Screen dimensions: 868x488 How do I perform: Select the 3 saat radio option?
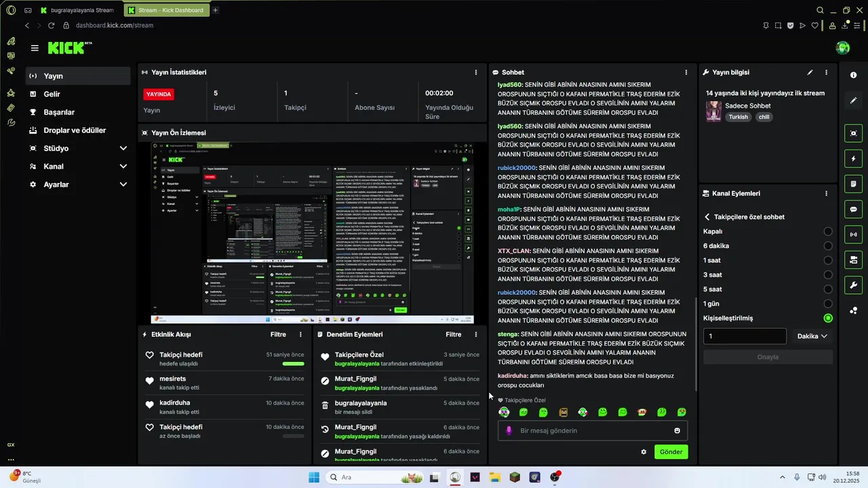(828, 274)
